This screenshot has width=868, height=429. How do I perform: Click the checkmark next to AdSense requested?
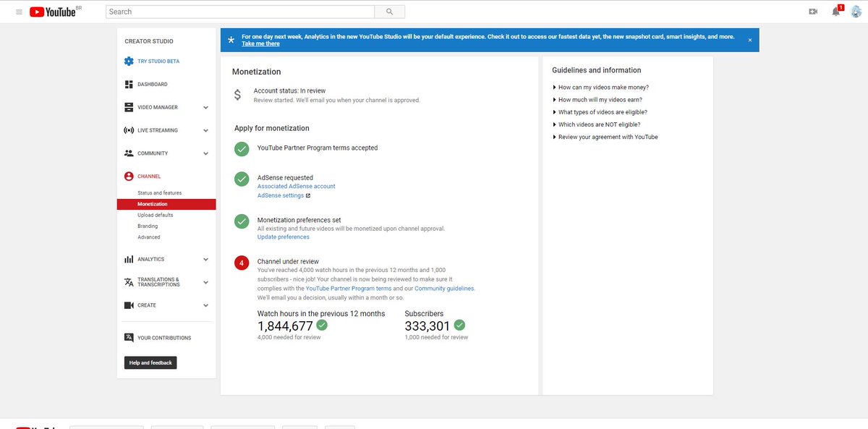[242, 179]
